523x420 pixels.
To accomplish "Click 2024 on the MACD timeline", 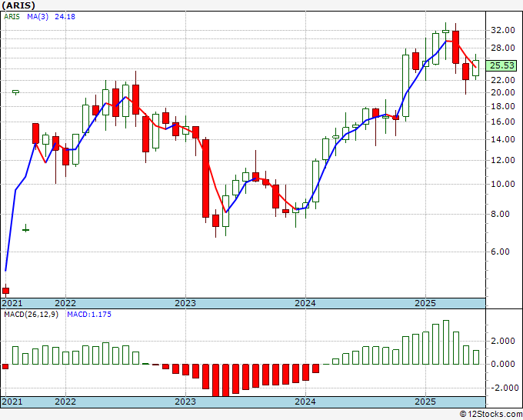I will pos(305,402).
